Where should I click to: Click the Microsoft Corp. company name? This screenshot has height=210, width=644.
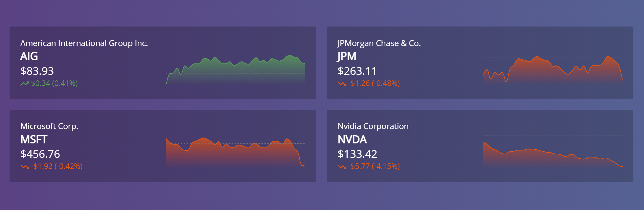[49, 126]
